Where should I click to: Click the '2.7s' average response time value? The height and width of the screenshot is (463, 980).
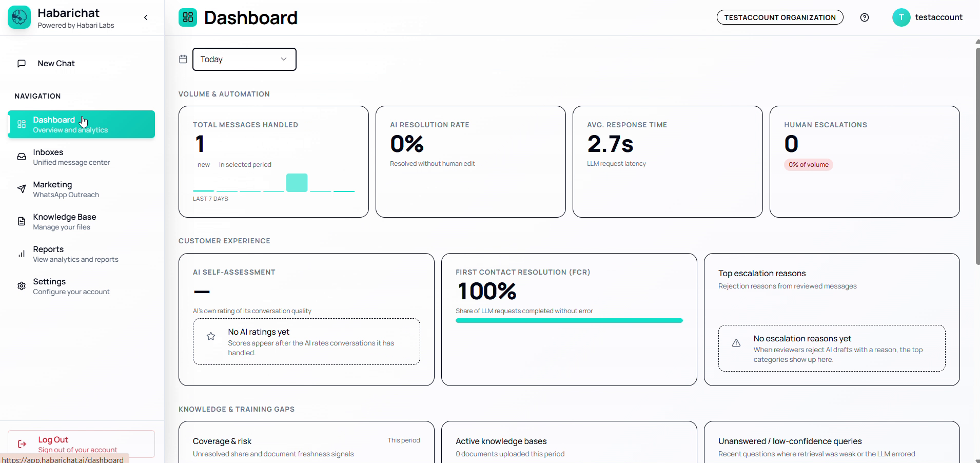[x=611, y=144]
